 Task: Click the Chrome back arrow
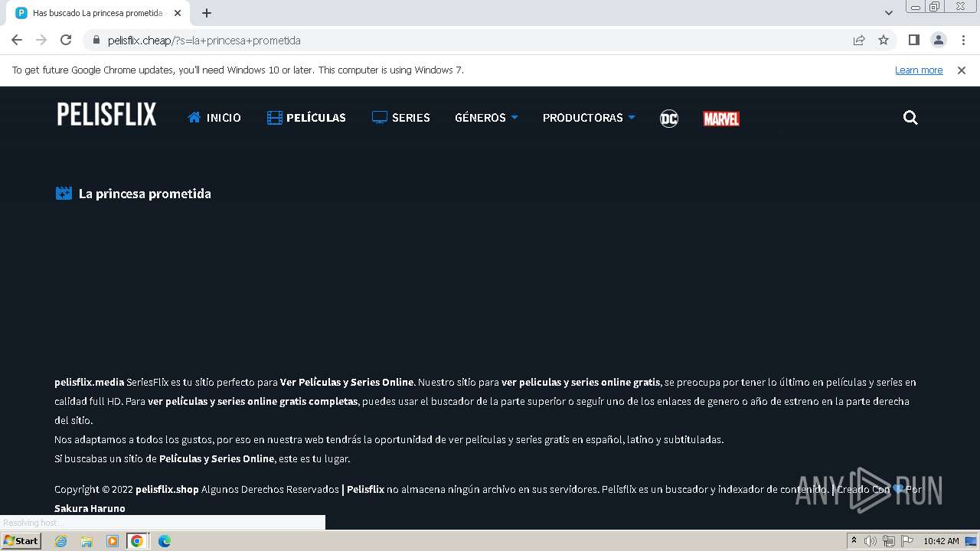tap(17, 41)
